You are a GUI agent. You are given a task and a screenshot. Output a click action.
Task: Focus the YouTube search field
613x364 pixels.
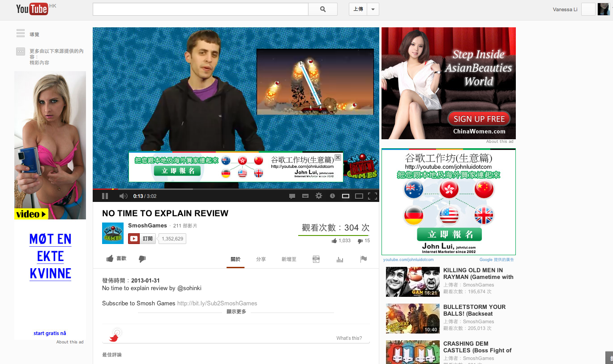(201, 9)
